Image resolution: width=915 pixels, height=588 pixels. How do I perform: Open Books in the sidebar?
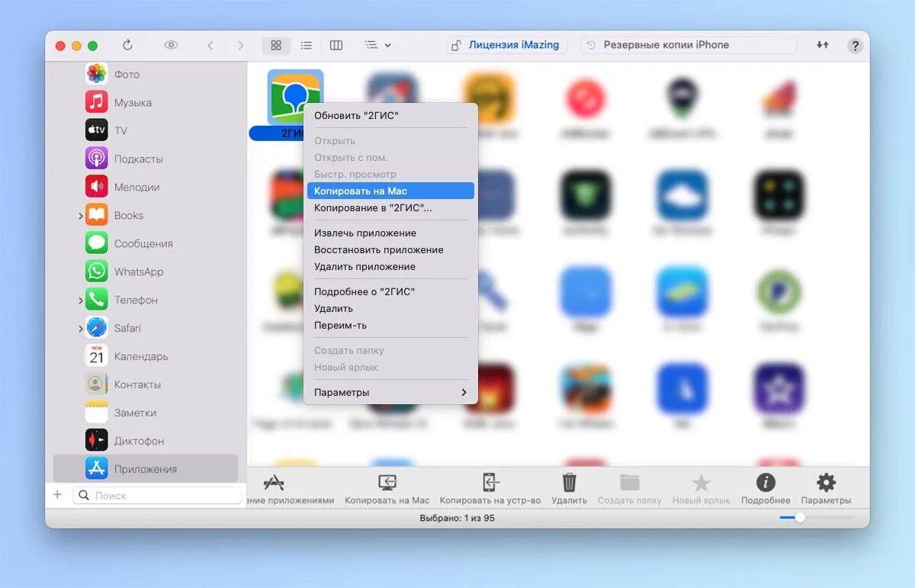pos(146,215)
